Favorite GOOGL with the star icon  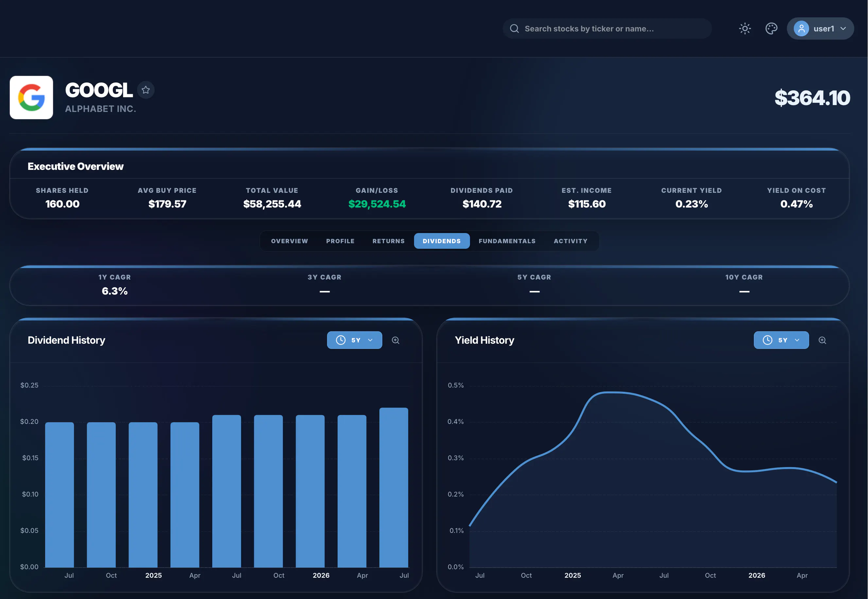[146, 90]
